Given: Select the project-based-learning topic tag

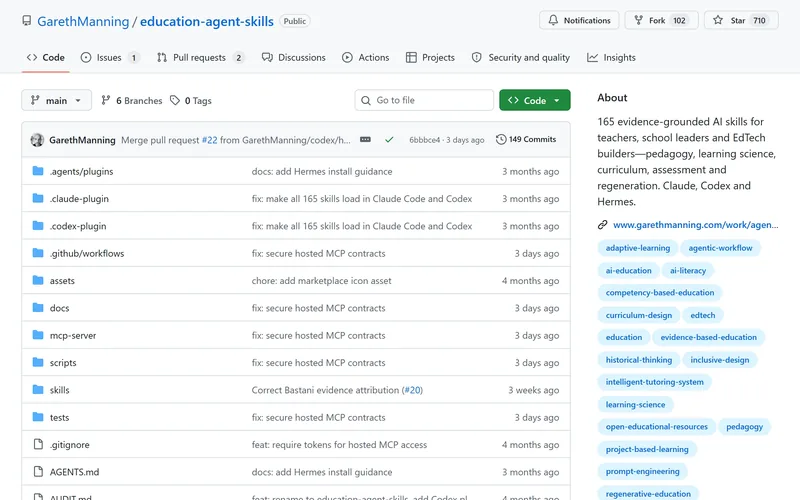Looking at the screenshot, I should coord(647,449).
